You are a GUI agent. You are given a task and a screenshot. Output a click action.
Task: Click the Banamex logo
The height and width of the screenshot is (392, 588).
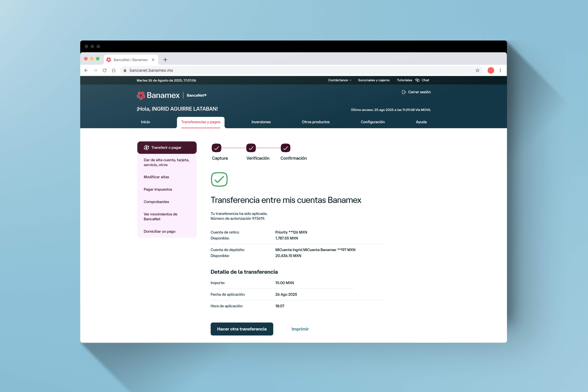click(x=158, y=95)
